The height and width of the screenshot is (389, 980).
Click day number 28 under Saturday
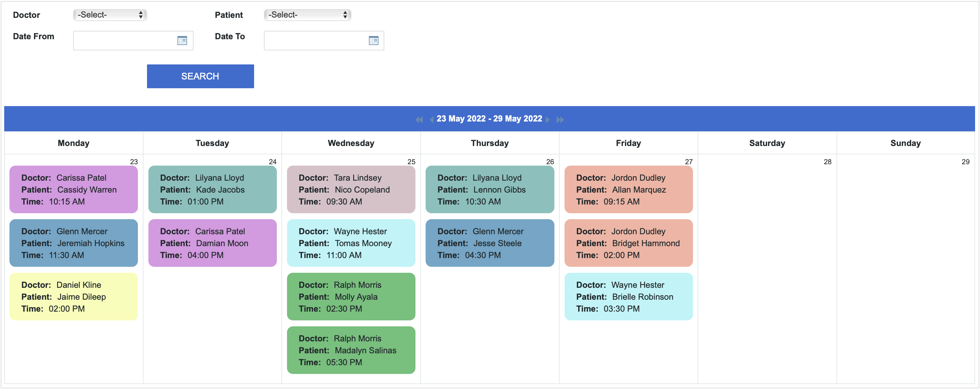827,161
